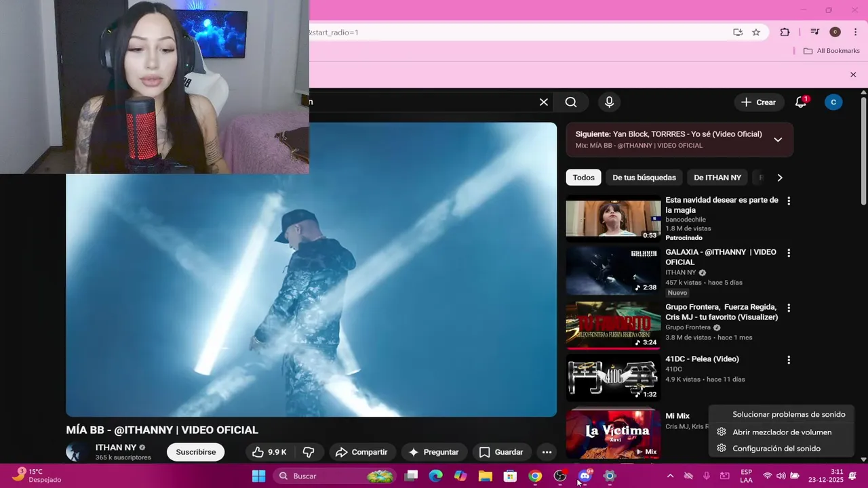Click tray volume speaker icon
The height and width of the screenshot is (488, 868).
click(x=781, y=476)
